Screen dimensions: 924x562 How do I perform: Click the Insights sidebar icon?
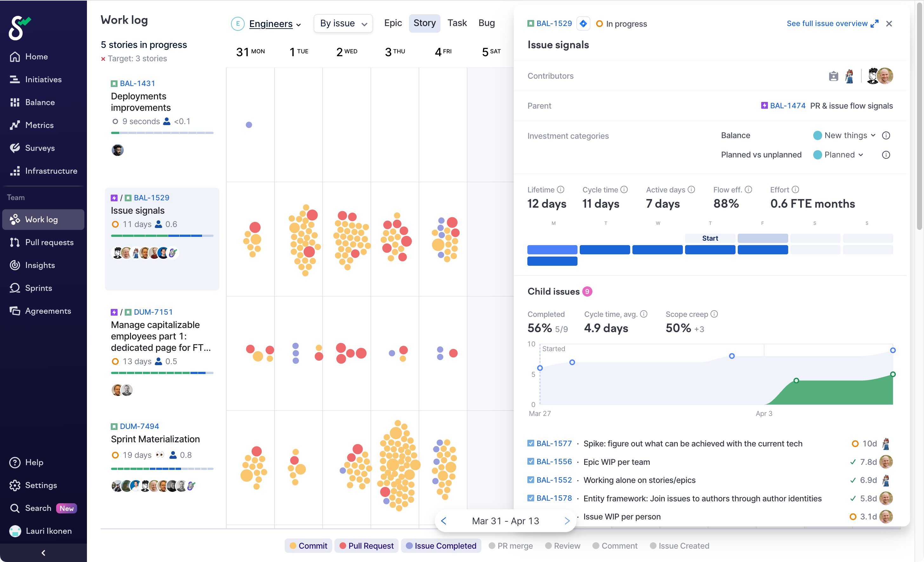[x=15, y=265]
